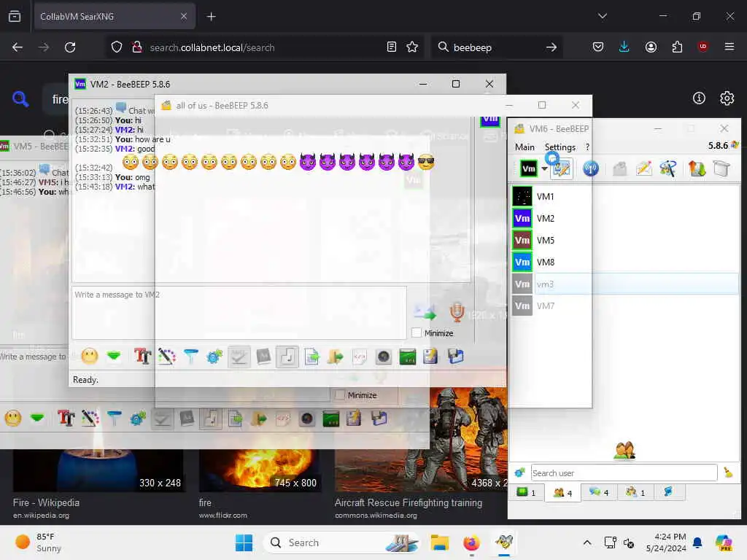Toggle the gray M markdown icon in VM2 chat
This screenshot has height=560, width=747.
(x=263, y=356)
